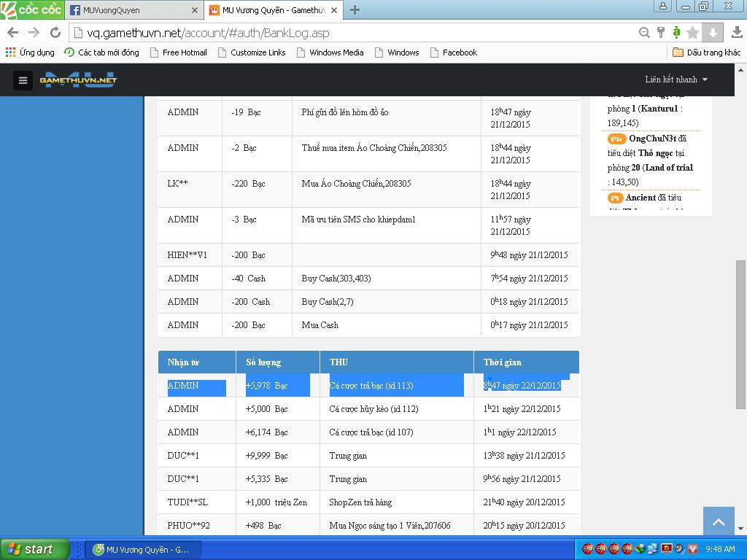Screen dimensions: 747x560
Task: Open the Dấu trang khác bookmarks folder
Action: pyautogui.click(x=706, y=52)
